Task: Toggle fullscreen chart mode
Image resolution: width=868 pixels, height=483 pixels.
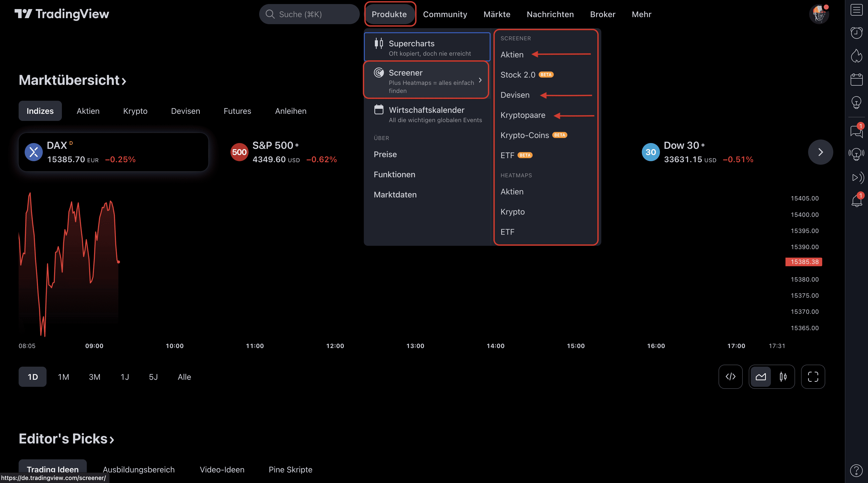Action: [x=813, y=377]
